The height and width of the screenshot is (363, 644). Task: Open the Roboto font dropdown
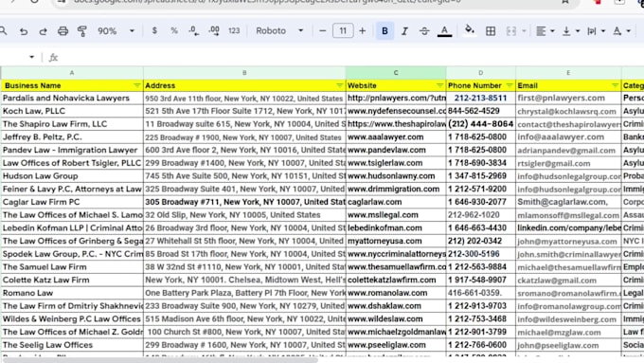pos(279,31)
